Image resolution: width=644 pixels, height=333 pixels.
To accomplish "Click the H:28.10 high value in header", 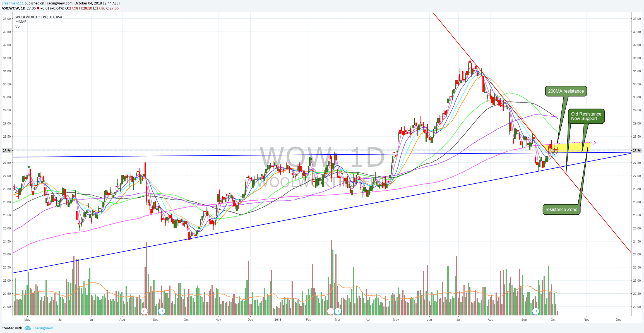I will pyautogui.click(x=86, y=8).
